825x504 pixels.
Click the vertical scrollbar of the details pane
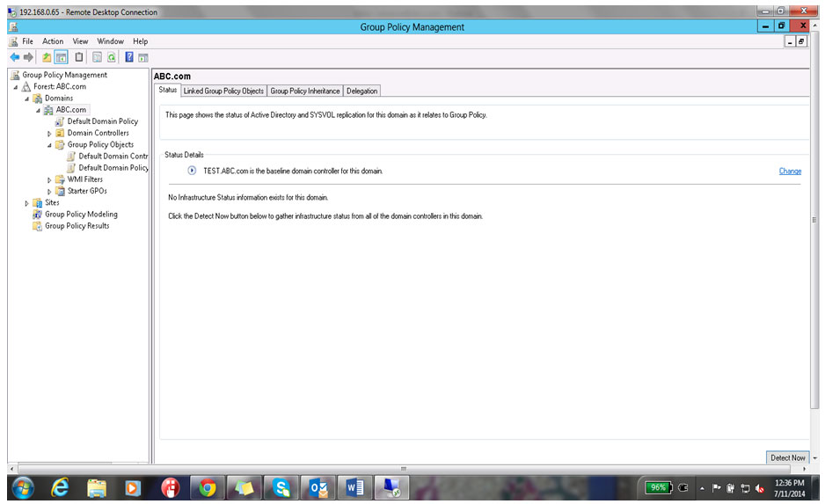pos(814,220)
